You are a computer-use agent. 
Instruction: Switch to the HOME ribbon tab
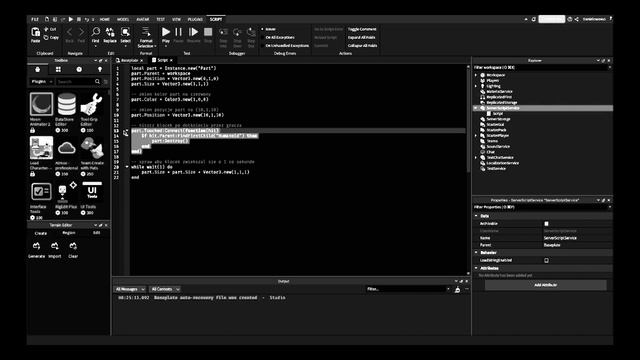105,19
